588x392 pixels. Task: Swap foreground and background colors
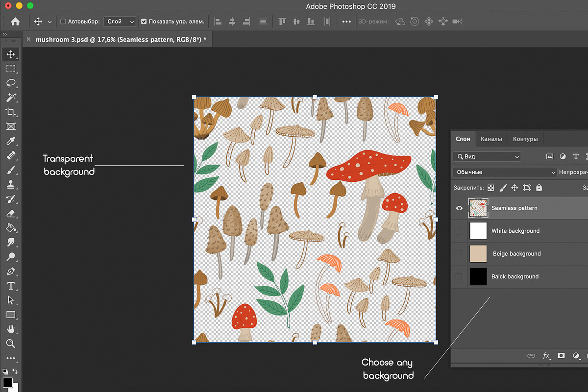pos(16,372)
